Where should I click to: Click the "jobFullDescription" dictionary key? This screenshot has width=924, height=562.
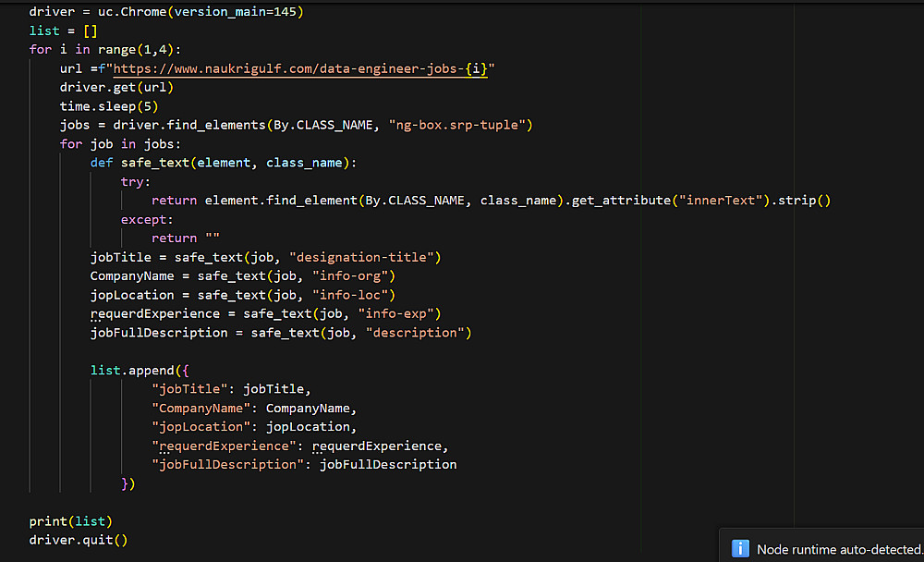(x=227, y=465)
